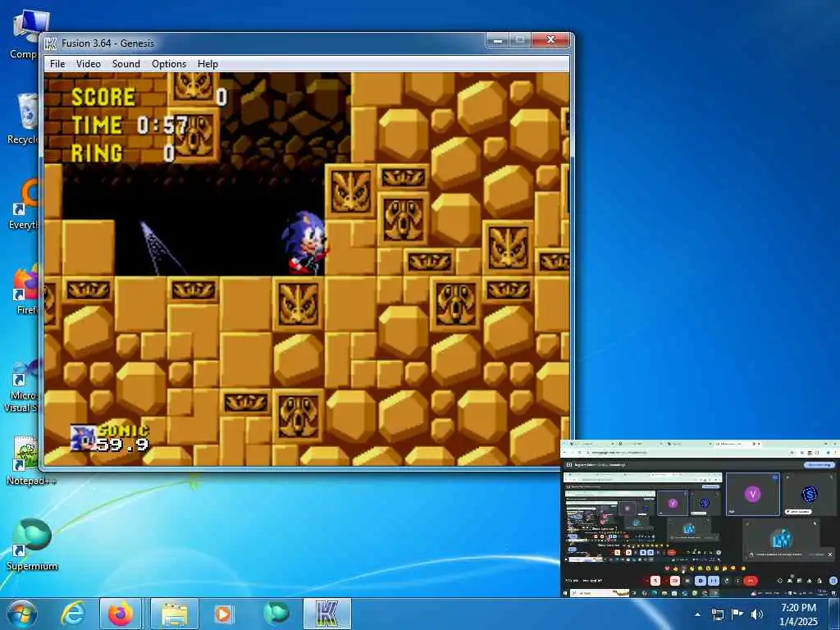Click Sonic in the game view
Viewport: 840px width, 630px height.
pos(304,243)
